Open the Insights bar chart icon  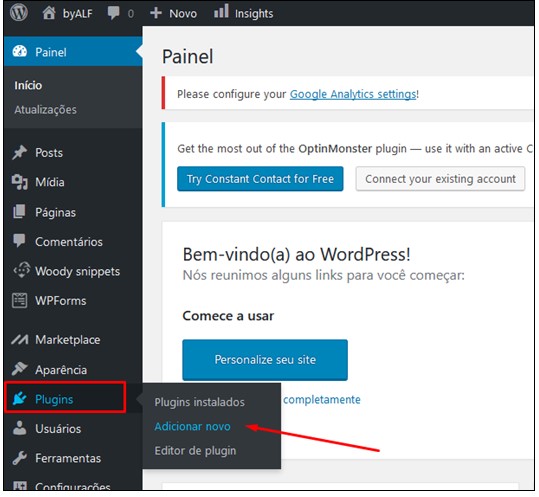(221, 11)
